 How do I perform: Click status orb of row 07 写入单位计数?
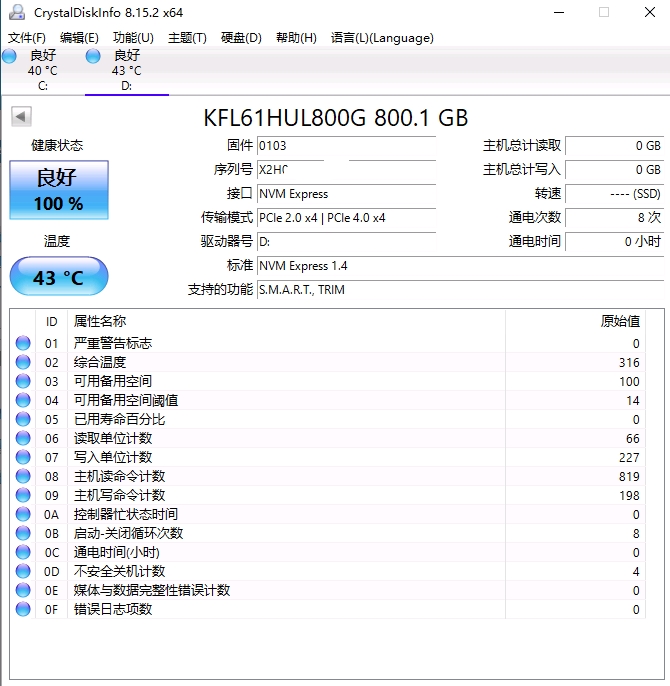click(x=23, y=458)
